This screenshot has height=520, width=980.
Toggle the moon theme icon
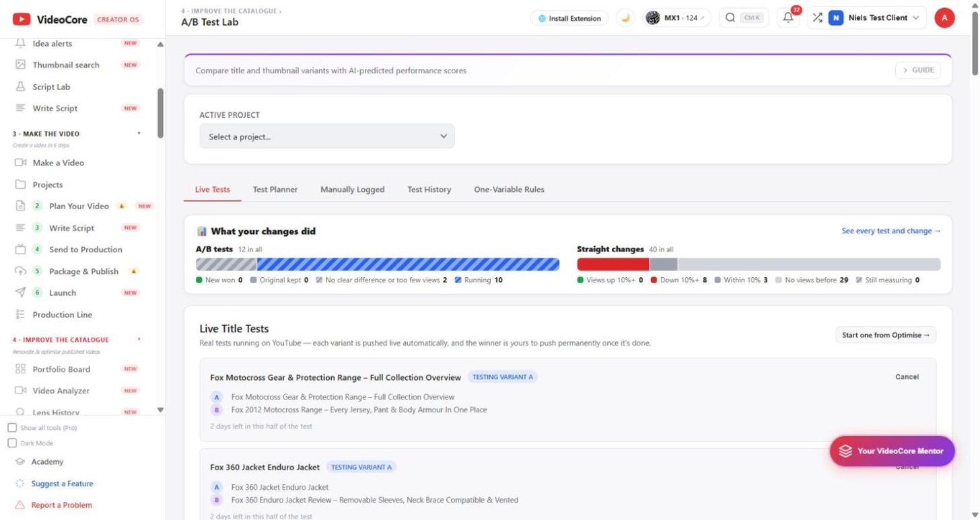coord(626,18)
